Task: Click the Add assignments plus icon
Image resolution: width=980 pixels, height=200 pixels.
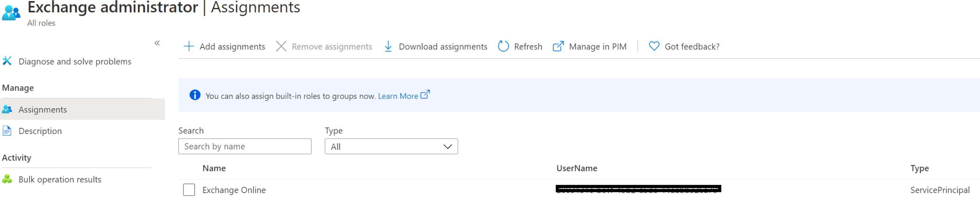Action: pyautogui.click(x=189, y=46)
